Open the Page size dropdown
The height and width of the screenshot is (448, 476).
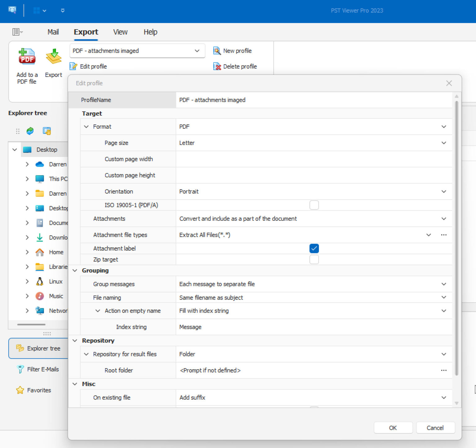[444, 143]
